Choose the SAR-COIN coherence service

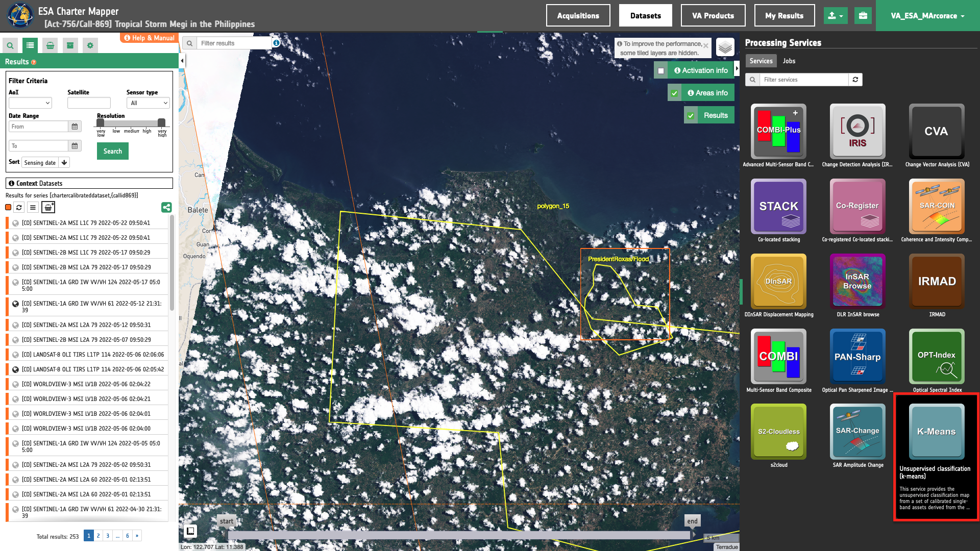tap(937, 206)
